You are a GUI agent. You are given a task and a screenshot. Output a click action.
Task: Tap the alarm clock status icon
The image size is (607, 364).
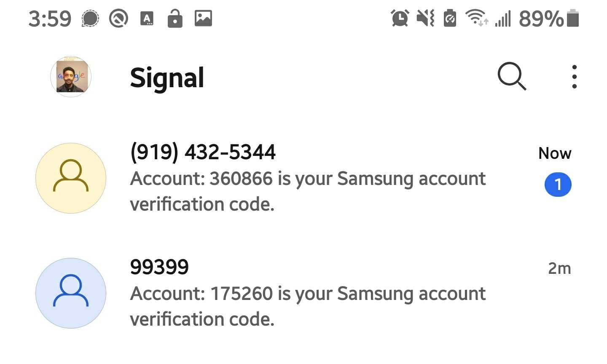coord(400,18)
